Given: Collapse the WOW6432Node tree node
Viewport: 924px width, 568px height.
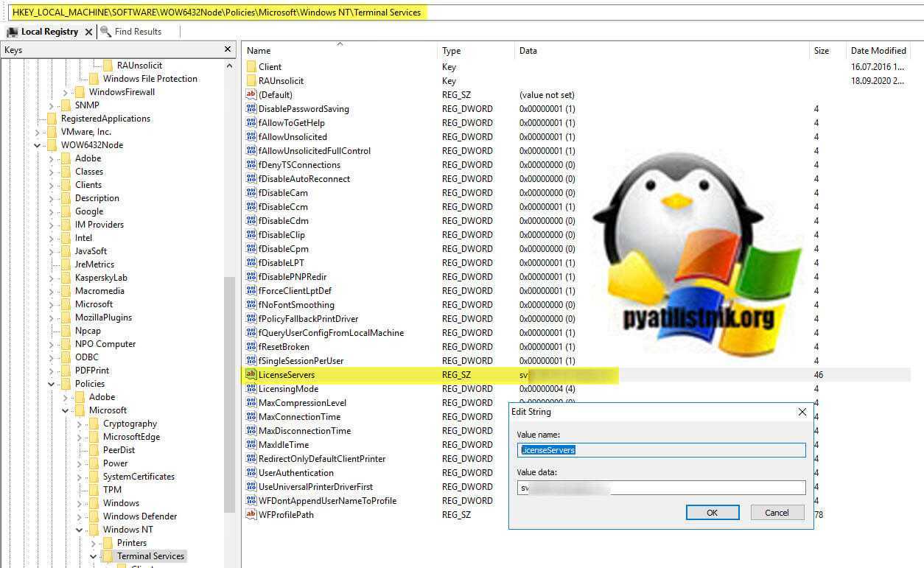Looking at the screenshot, I should 38,145.
